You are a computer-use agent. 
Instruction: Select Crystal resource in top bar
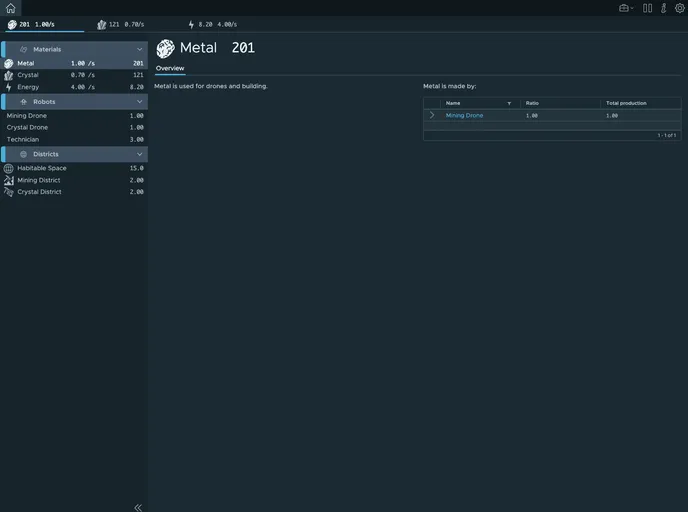[x=121, y=25]
